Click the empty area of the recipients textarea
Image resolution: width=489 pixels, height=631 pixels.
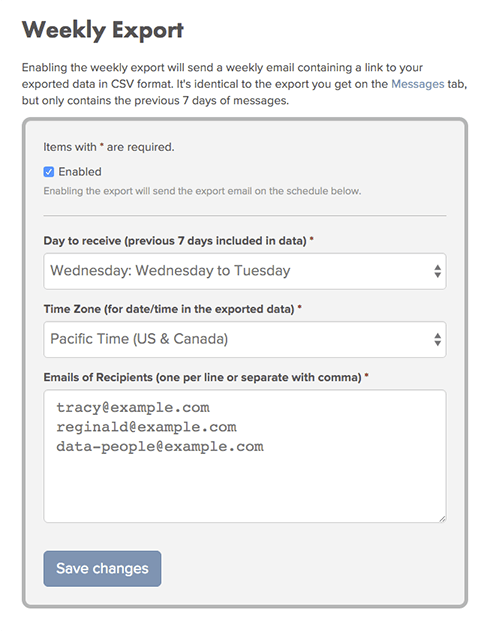click(x=245, y=489)
